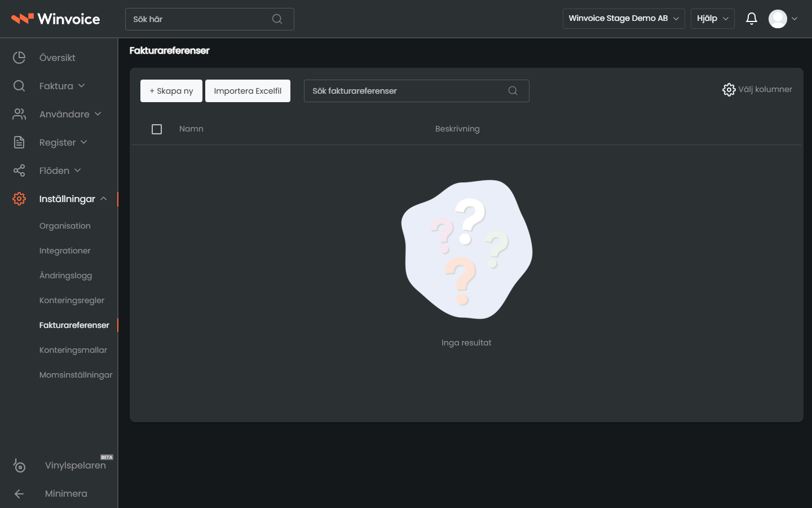Expand the Användare sidebar menu
Screen dimensions: 812x508
pyautogui.click(x=70, y=114)
